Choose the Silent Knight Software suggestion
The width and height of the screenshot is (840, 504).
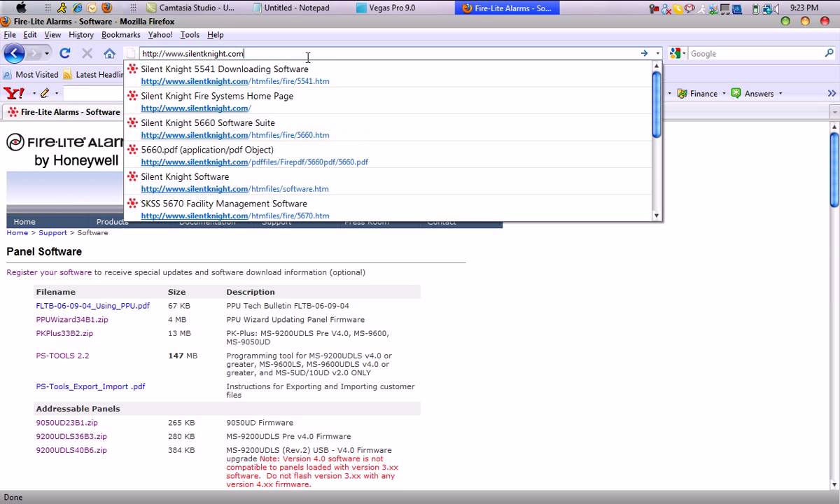(388, 182)
